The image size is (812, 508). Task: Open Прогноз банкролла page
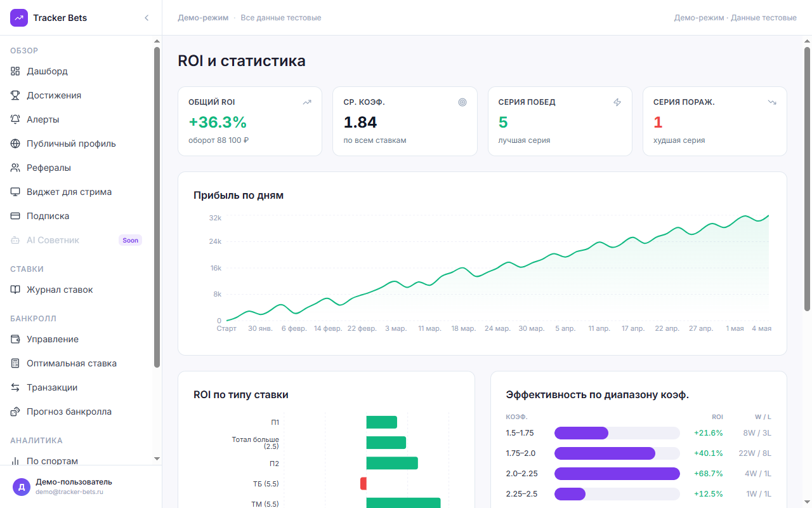pos(76,411)
